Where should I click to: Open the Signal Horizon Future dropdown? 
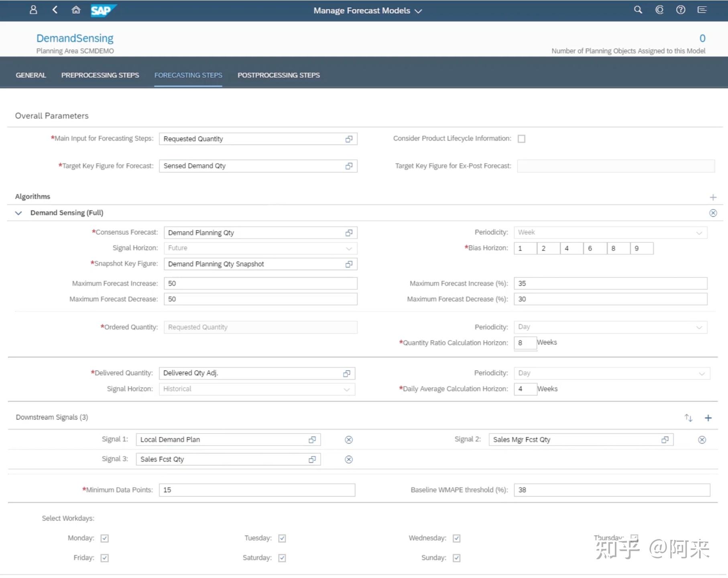click(349, 248)
